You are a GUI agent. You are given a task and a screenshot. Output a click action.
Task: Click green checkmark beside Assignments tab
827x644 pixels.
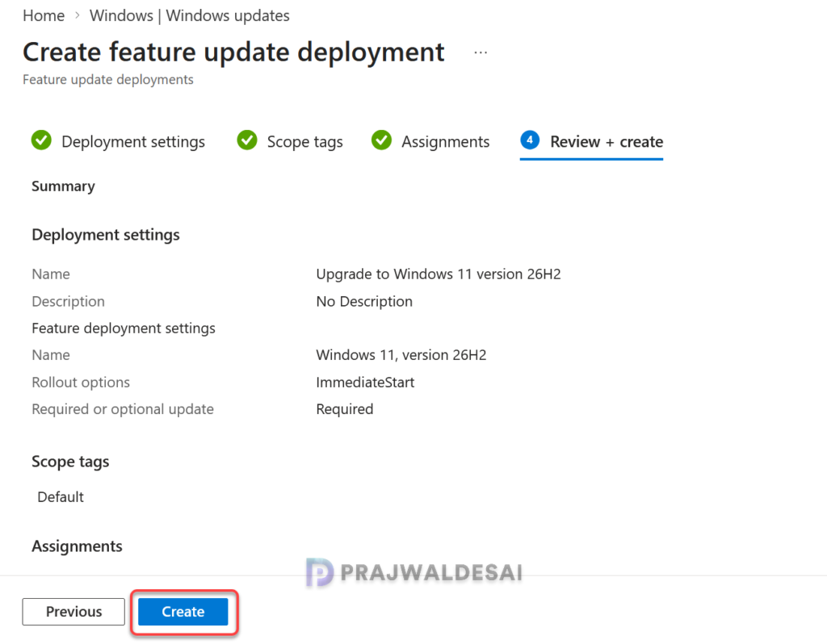point(381,140)
